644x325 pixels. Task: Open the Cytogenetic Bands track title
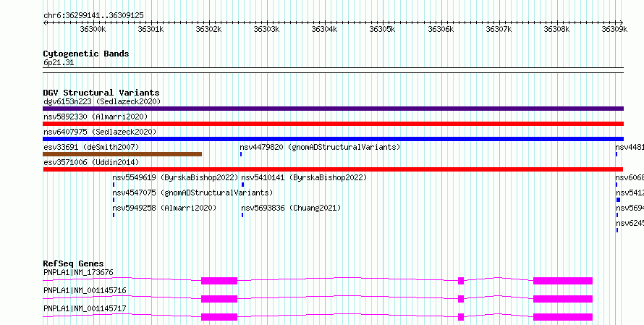86,54
